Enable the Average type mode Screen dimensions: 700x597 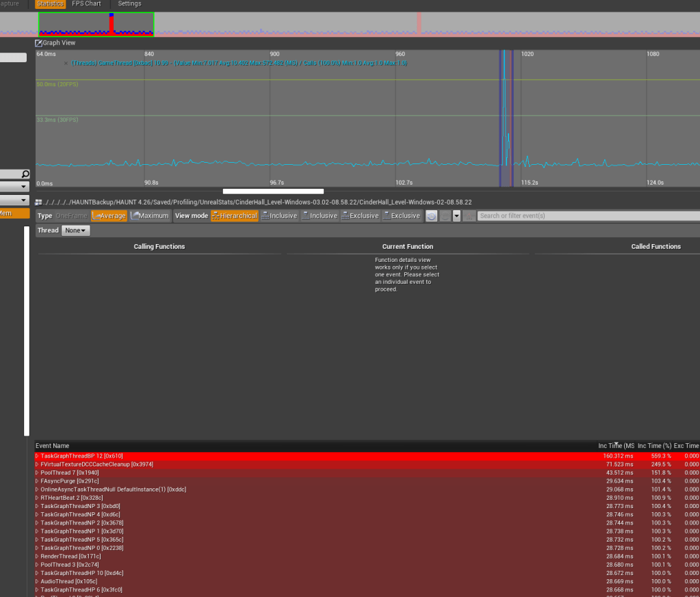click(x=109, y=216)
